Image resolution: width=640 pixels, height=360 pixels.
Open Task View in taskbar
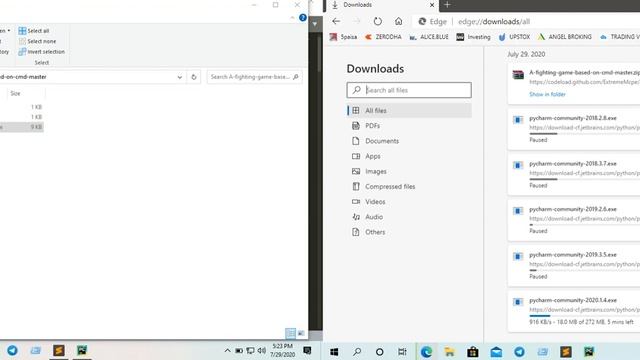[x=402, y=351]
